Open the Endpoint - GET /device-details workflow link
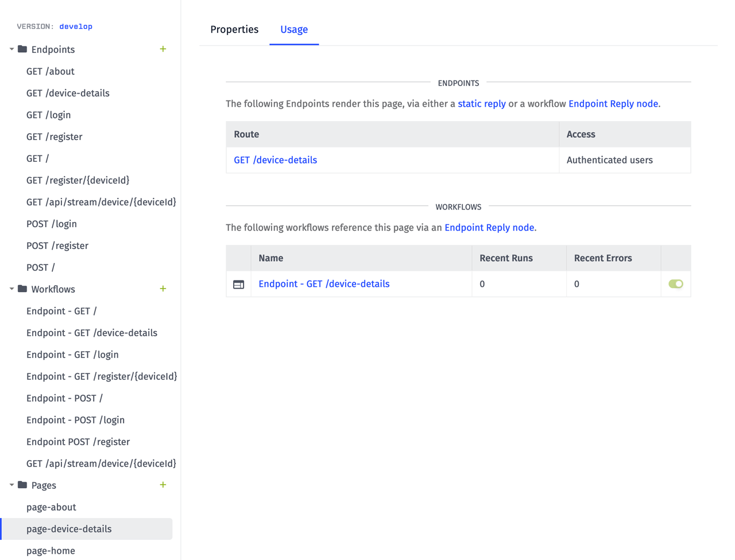Screen dimensions: 735x560 coord(324,284)
